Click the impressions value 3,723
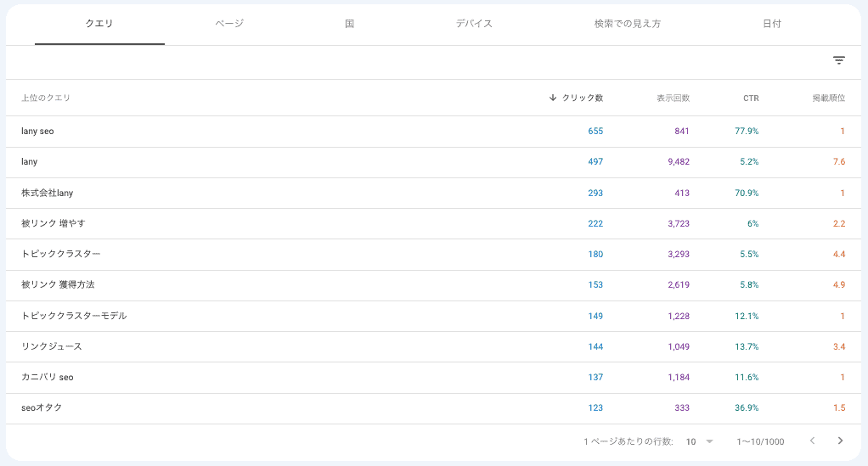The height and width of the screenshot is (466, 868). [679, 223]
